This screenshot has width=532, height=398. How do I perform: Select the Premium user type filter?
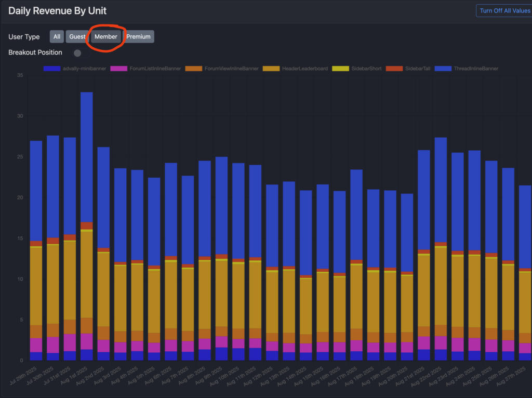click(x=138, y=37)
